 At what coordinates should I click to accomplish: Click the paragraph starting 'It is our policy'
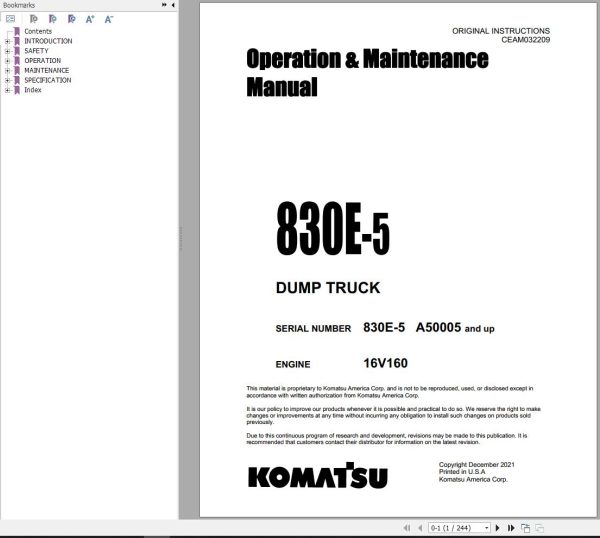tap(393, 416)
